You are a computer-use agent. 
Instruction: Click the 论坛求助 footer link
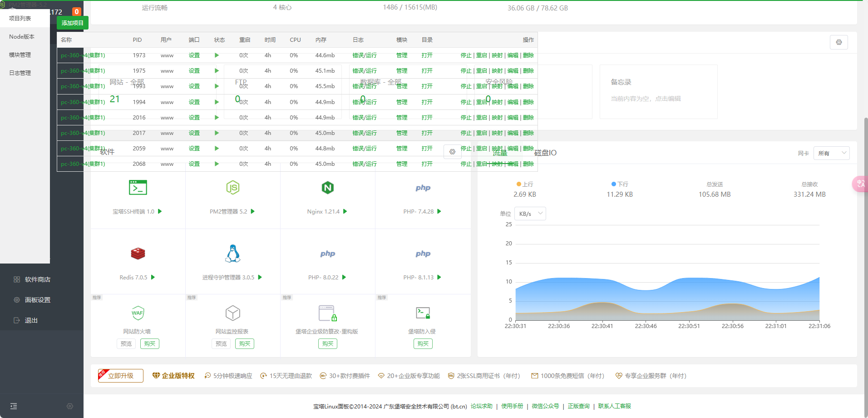[482, 406]
